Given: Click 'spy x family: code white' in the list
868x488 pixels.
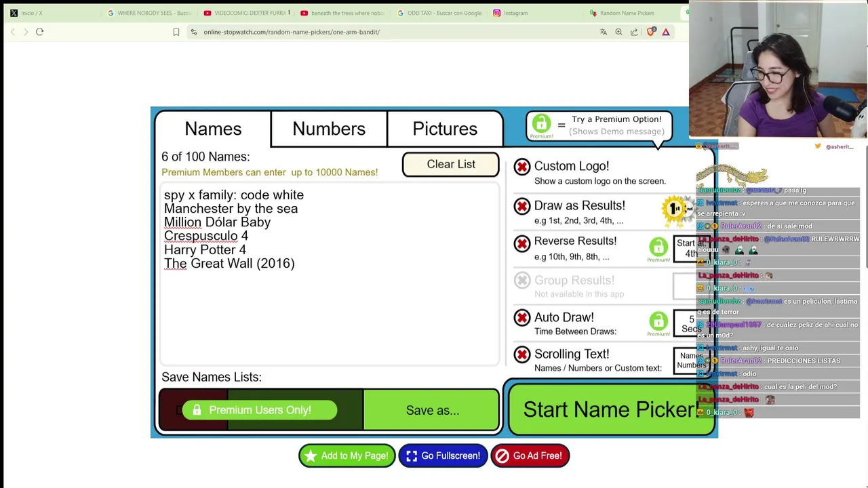Looking at the screenshot, I should pos(234,195).
